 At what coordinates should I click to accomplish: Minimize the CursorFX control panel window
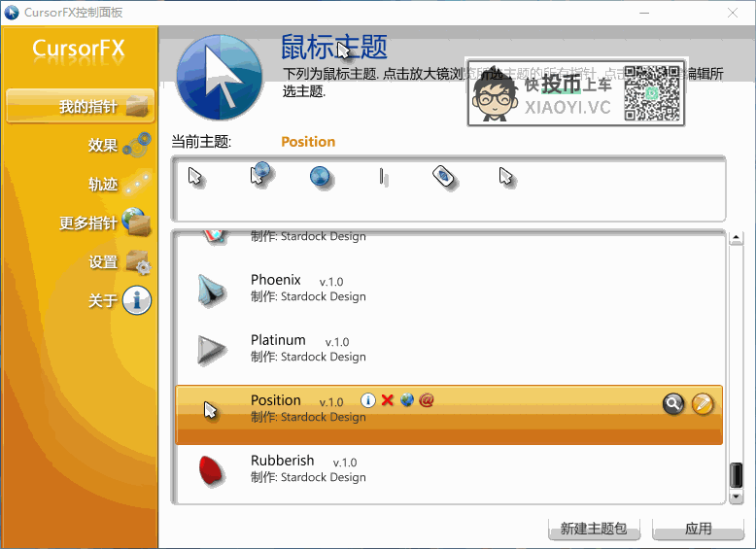(x=644, y=13)
